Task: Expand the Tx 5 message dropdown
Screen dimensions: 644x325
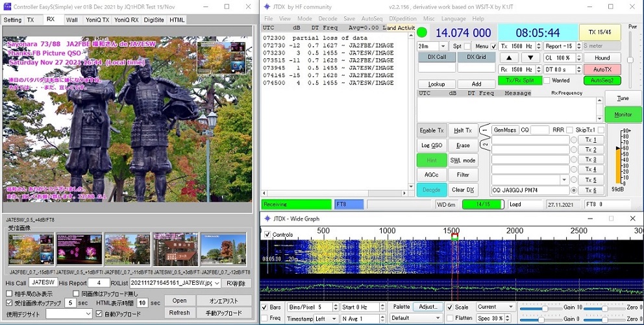Action: pos(564,180)
